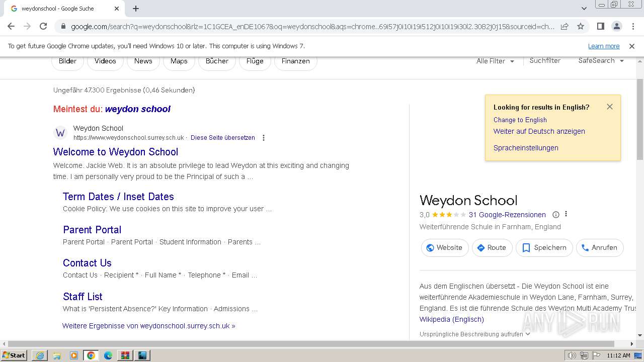Viewport: 644px width, 362px height.
Task: Share this page icon in address bar
Action: point(565,26)
